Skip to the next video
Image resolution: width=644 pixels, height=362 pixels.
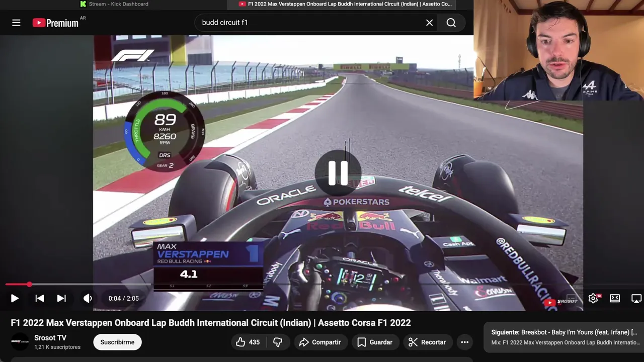click(61, 298)
